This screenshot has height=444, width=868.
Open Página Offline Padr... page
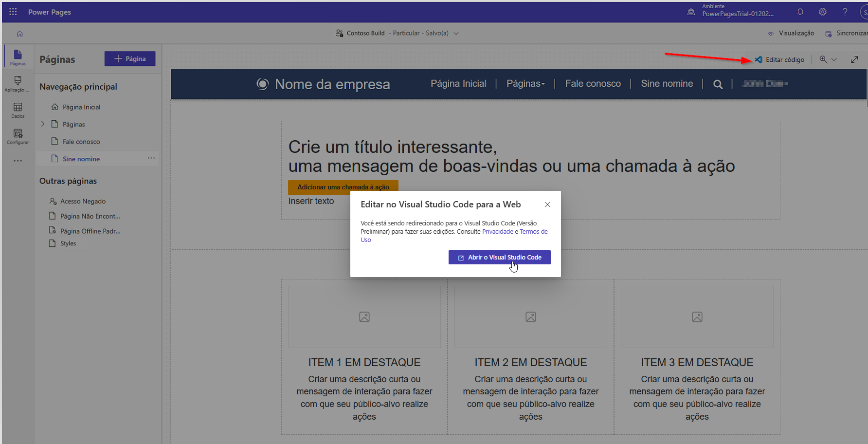click(x=90, y=231)
